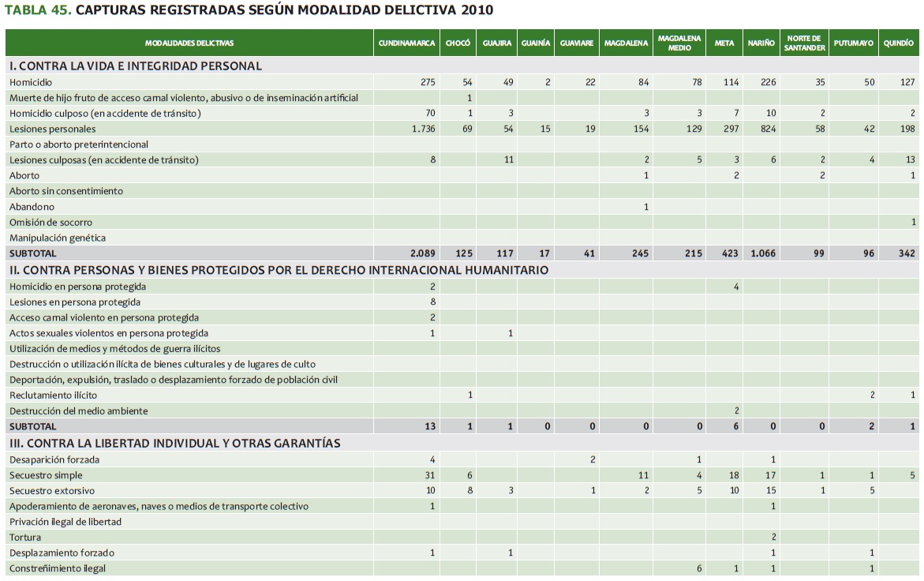This screenshot has height=581, width=924.
Task: Click the Cundinamarca value 1.736 for Lesiones personales
Action: click(424, 129)
